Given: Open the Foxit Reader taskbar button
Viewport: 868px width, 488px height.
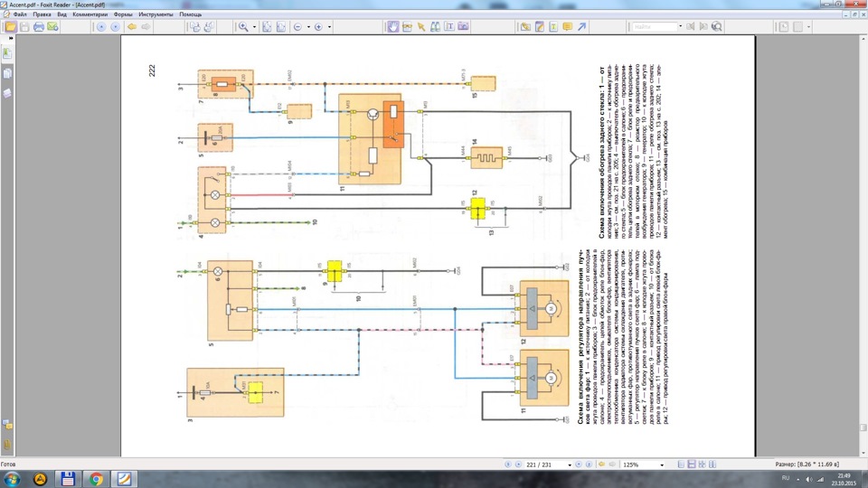Looking at the screenshot, I should tap(124, 479).
